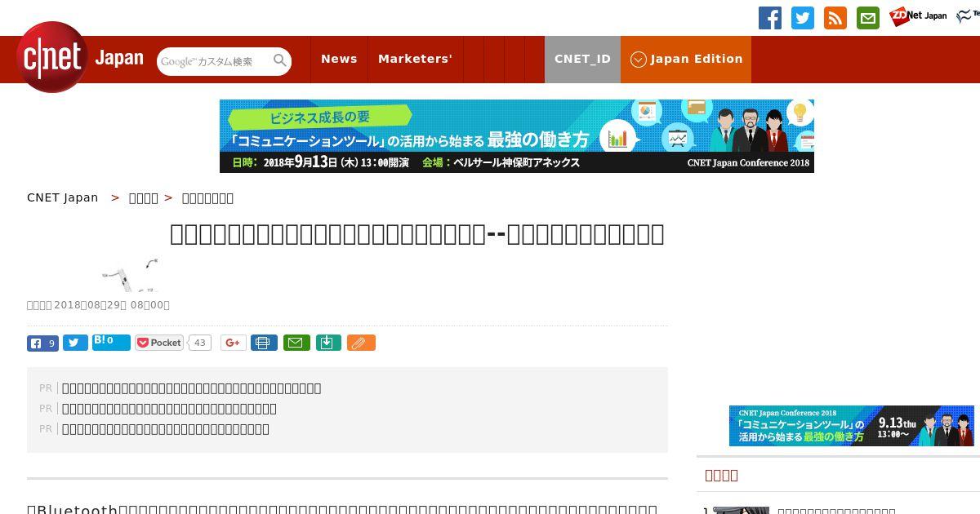Image resolution: width=980 pixels, height=514 pixels.
Task: Download article via teal download icon
Action: coord(327,343)
